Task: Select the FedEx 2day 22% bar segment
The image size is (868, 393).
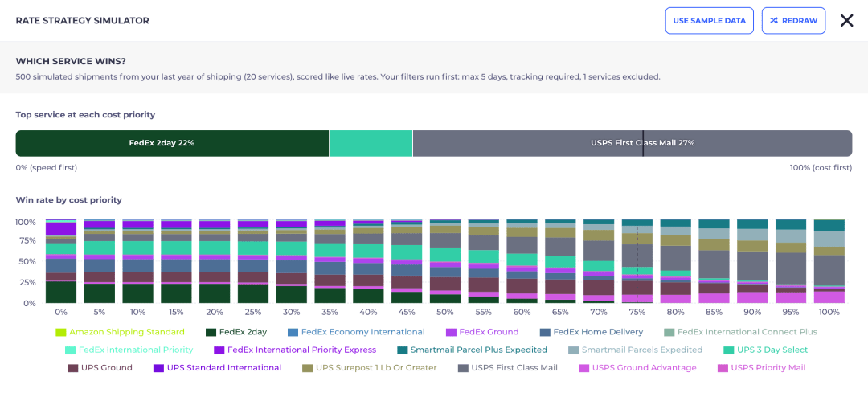Action: pyautogui.click(x=172, y=143)
